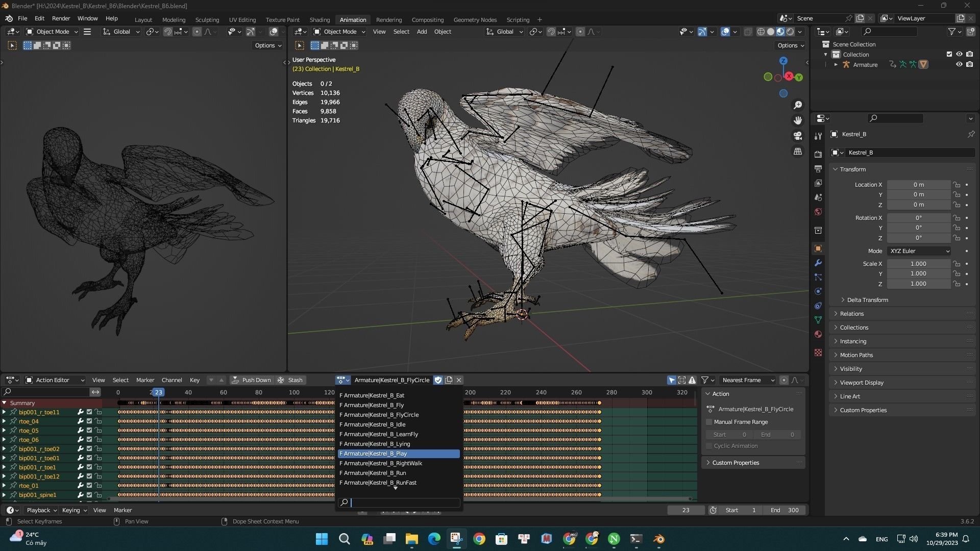Click Fake User shield on FlyCircle action
This screenshot has width=980, height=551.
(x=438, y=380)
